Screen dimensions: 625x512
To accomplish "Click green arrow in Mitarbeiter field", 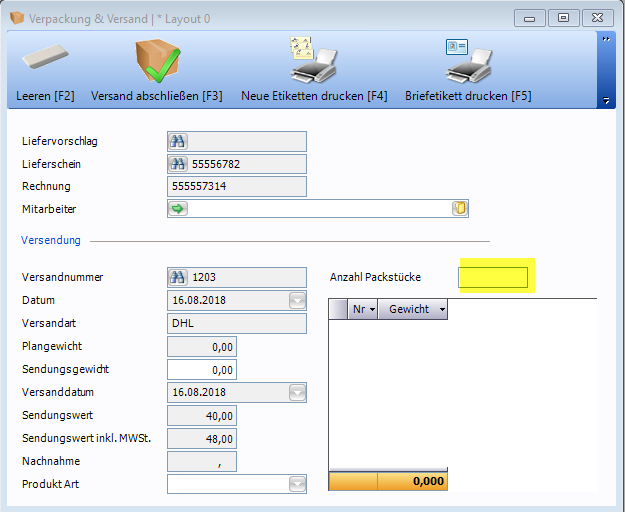I will (x=178, y=209).
